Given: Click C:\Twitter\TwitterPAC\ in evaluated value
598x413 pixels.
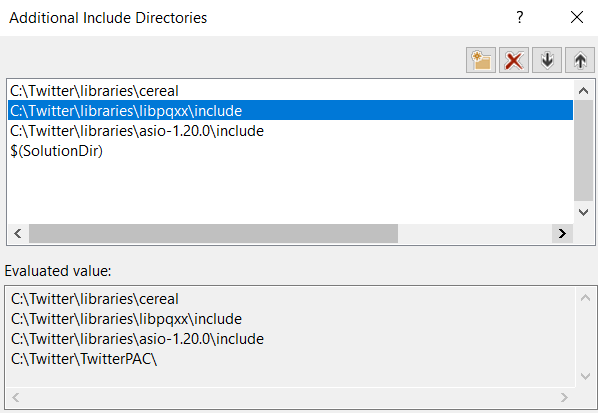Looking at the screenshot, I should 84,359.
